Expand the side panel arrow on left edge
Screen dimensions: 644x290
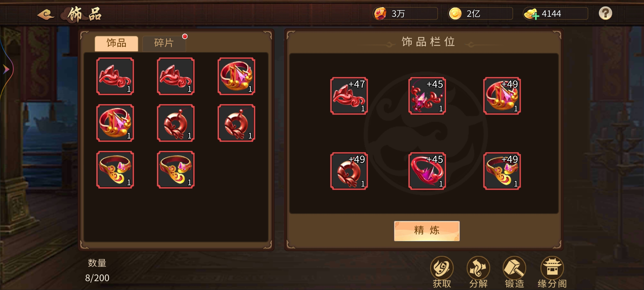(6, 70)
